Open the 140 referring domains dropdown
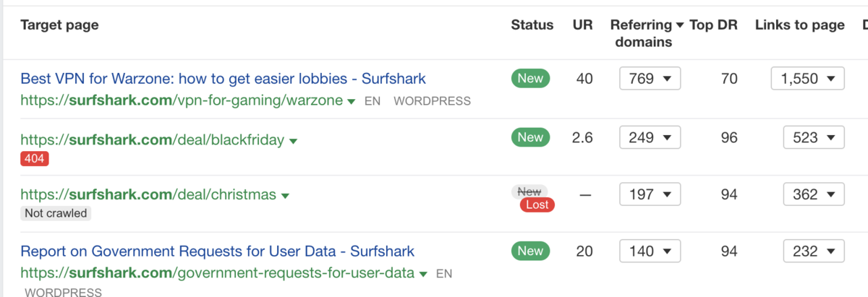 pyautogui.click(x=650, y=251)
